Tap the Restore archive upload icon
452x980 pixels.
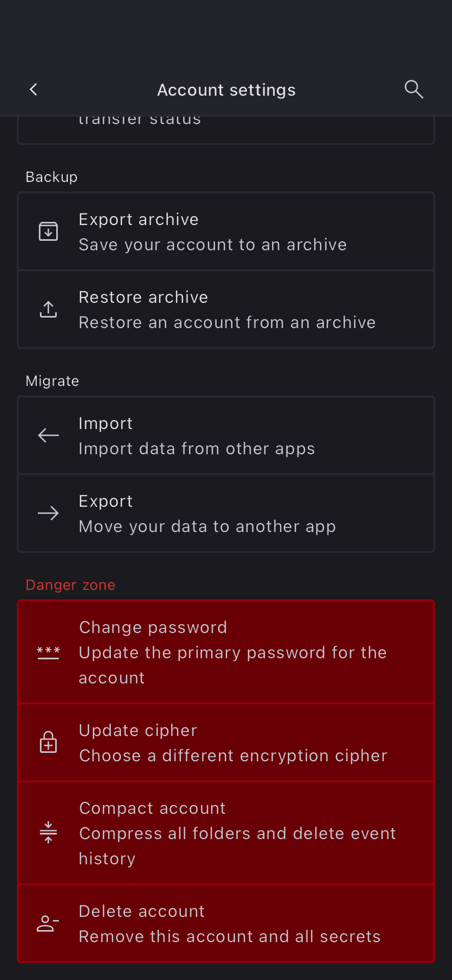tap(48, 309)
